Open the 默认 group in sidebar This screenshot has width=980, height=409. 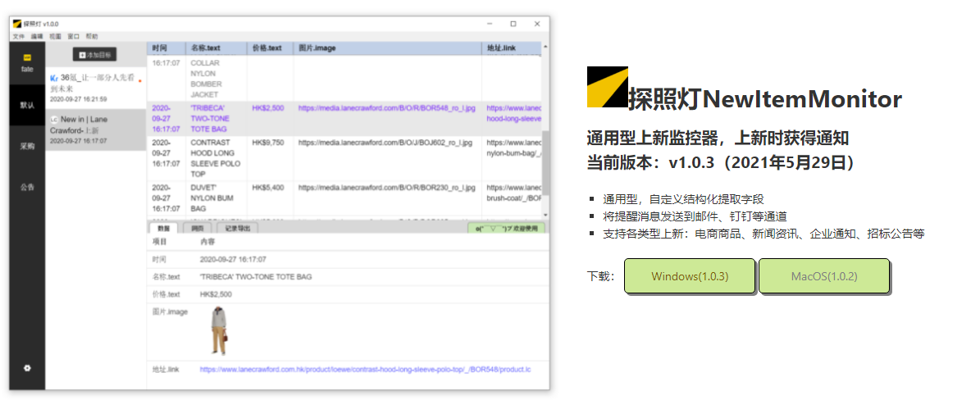(x=27, y=105)
